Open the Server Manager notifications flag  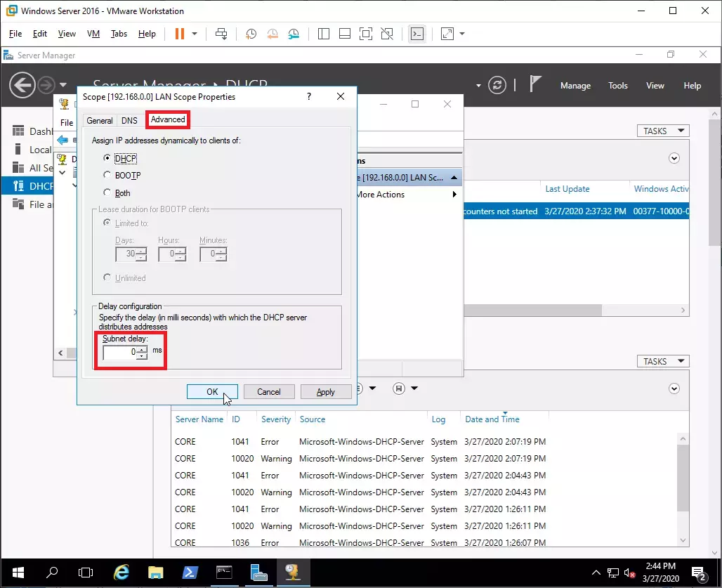point(535,84)
